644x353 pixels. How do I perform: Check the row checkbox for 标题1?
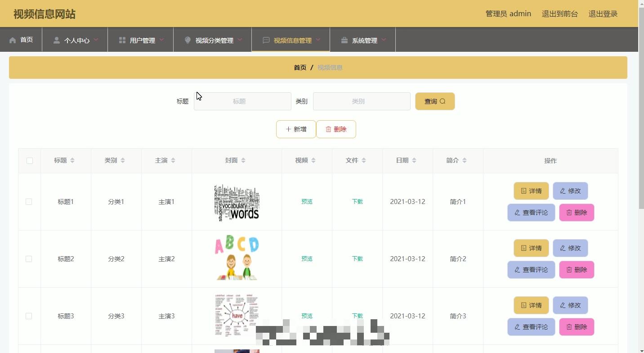coord(29,202)
